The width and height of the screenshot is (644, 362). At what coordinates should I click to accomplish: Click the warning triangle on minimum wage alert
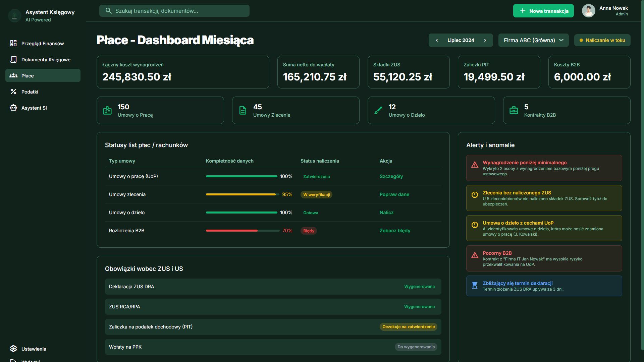tap(475, 165)
